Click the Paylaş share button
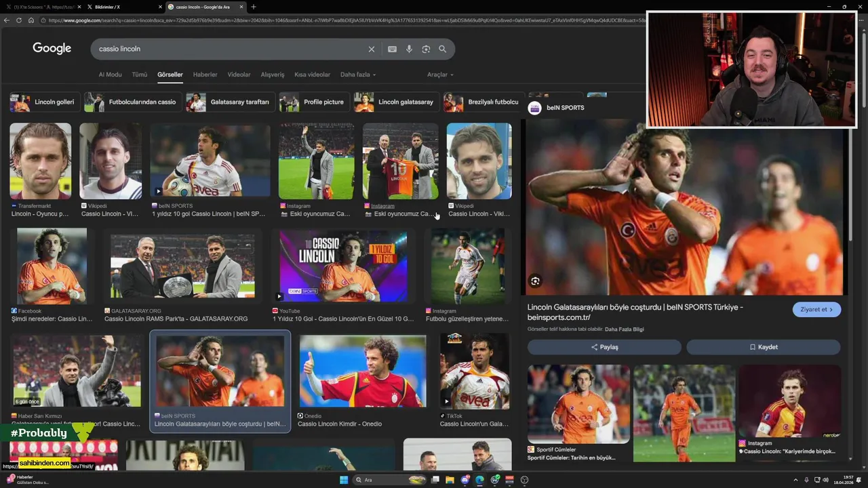This screenshot has height=488, width=868. pos(604,347)
